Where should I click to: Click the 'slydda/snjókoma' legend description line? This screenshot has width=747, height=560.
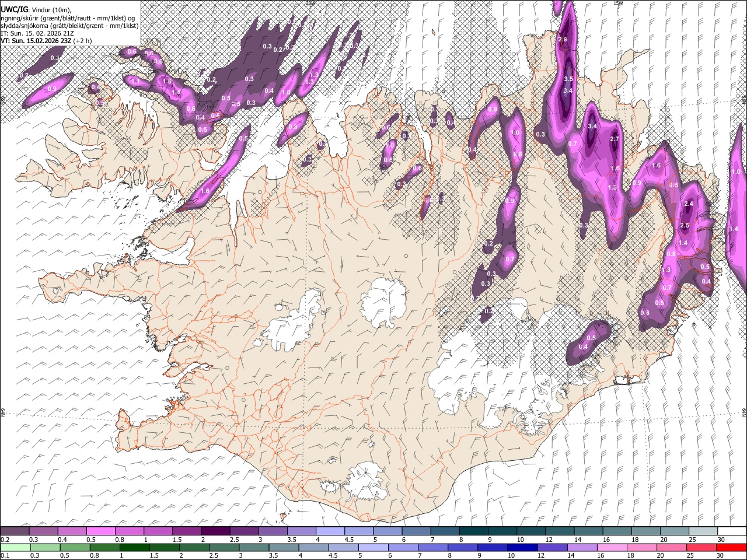point(69,26)
